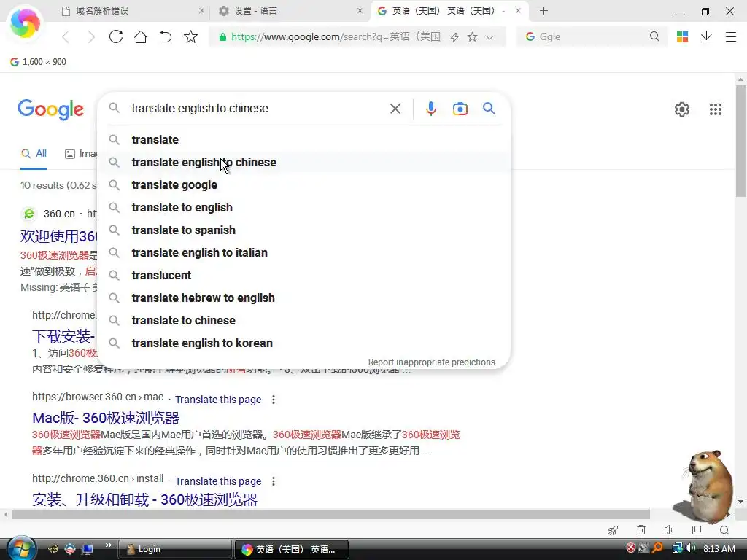
Task: Select suggestion 'translate english to italian'
Action: 304,253
